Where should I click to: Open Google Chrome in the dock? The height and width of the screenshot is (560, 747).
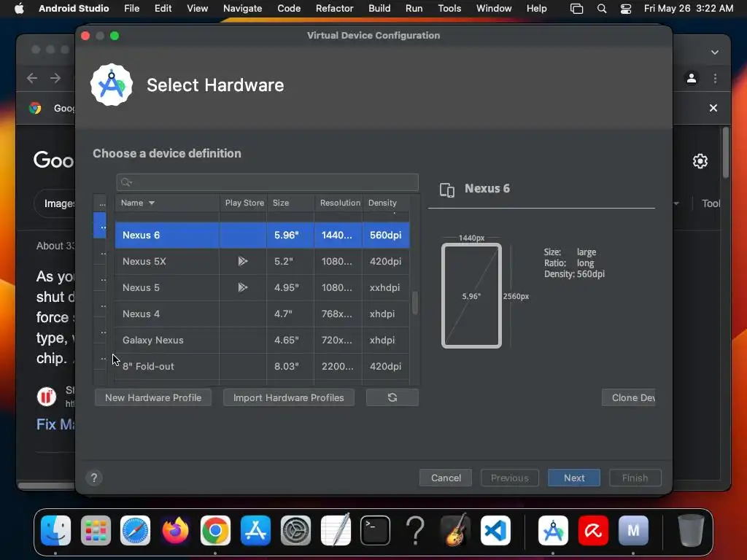coord(215,530)
